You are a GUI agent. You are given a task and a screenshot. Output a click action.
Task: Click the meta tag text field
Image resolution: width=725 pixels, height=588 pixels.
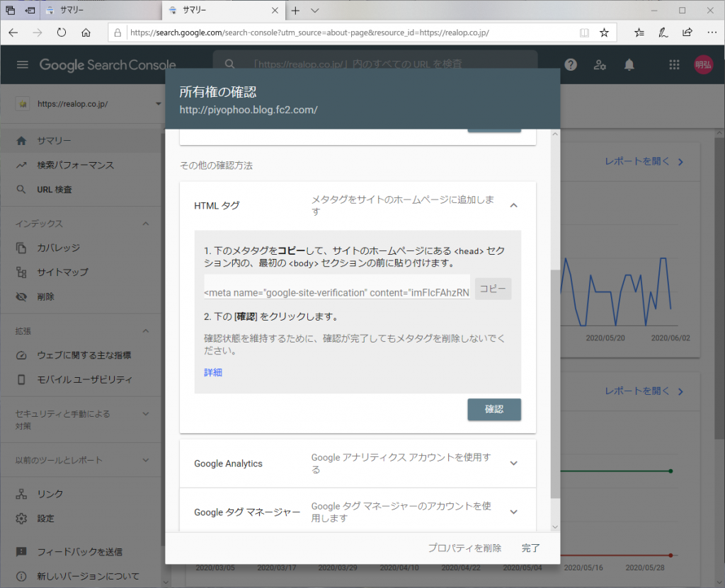(337, 287)
